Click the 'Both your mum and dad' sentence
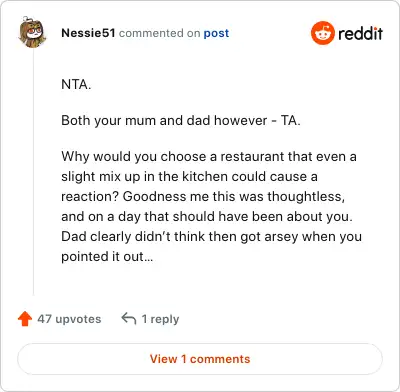The width and height of the screenshot is (400, 392). point(181,120)
